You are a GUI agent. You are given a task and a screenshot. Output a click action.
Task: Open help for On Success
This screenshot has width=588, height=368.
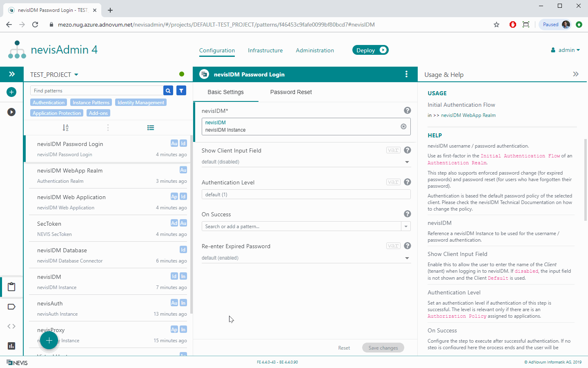click(407, 214)
